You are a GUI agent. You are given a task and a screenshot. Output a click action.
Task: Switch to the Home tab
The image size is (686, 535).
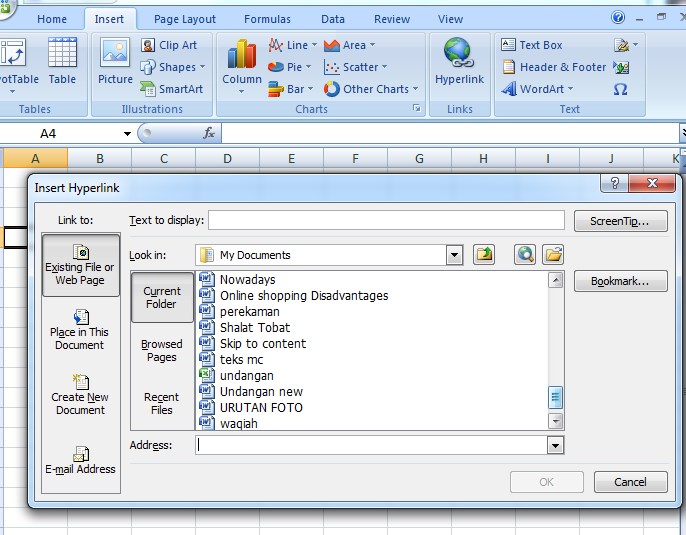click(x=52, y=19)
